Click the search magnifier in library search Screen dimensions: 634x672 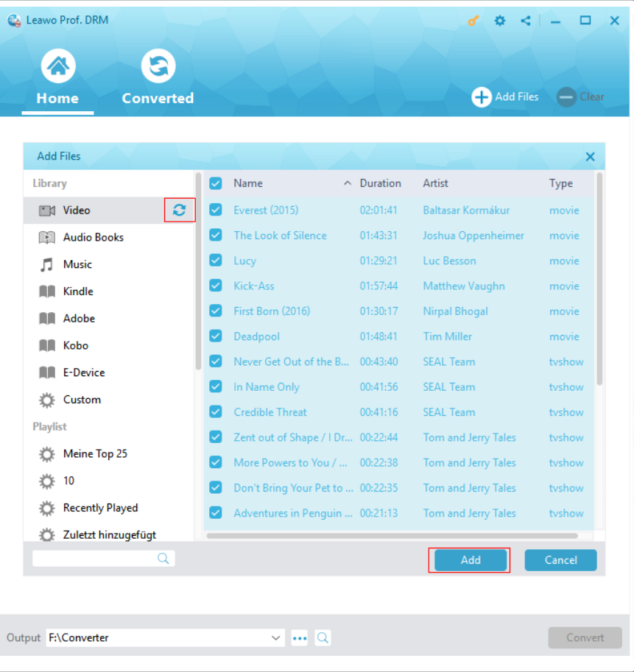click(x=163, y=559)
